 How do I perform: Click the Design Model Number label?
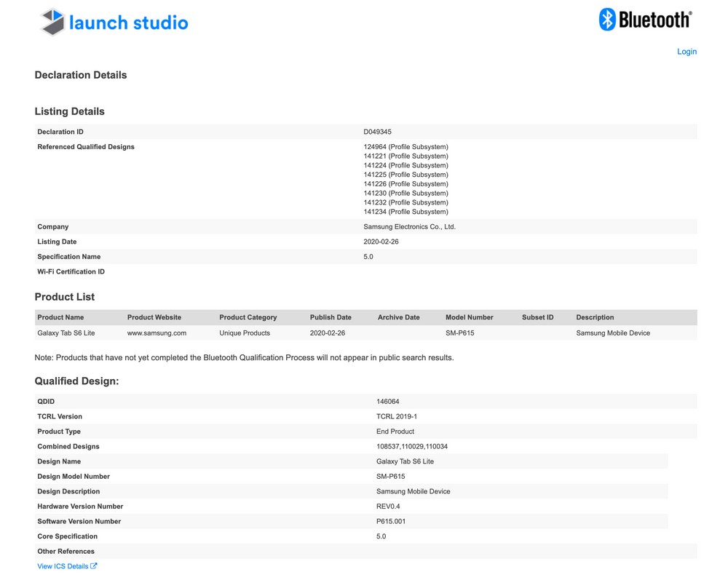[x=74, y=477]
